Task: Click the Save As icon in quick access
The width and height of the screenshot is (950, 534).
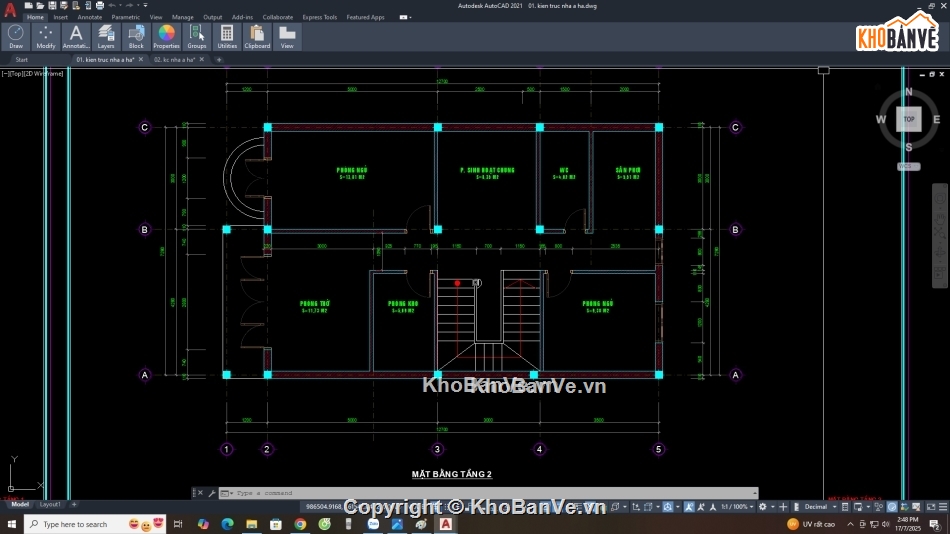Action: tap(64, 5)
